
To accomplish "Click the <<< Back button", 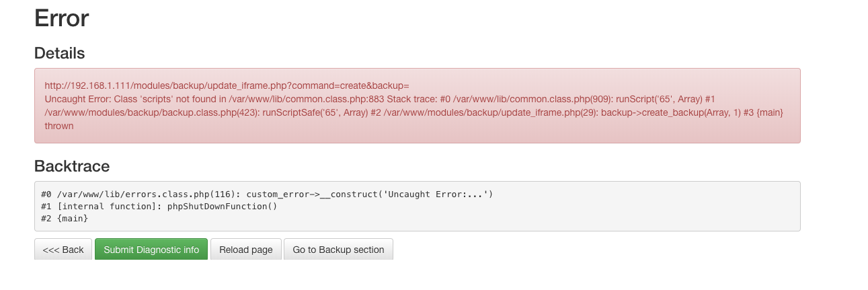I will [x=63, y=250].
